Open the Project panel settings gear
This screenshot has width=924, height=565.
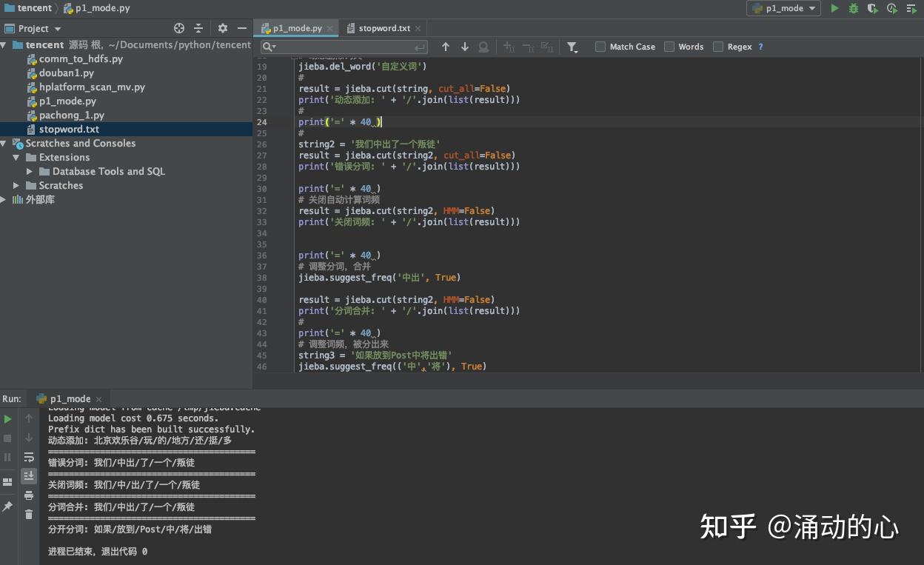coord(222,27)
